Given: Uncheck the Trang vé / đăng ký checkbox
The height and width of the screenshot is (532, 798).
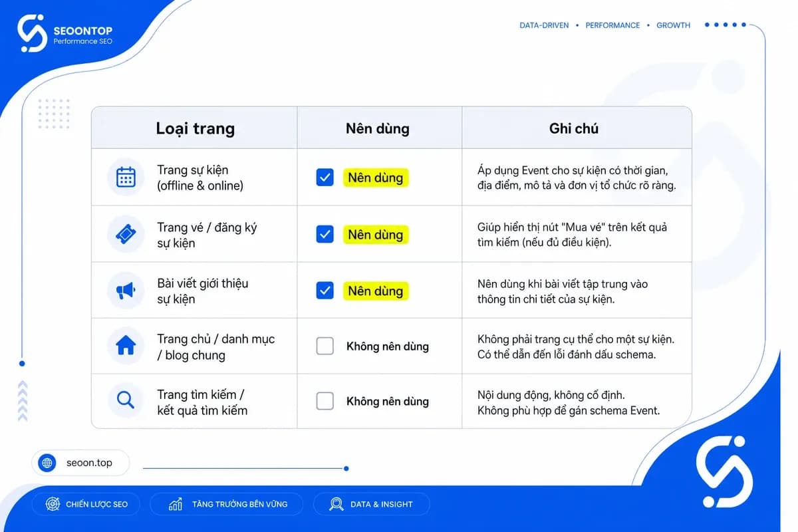Looking at the screenshot, I should pos(325,234).
